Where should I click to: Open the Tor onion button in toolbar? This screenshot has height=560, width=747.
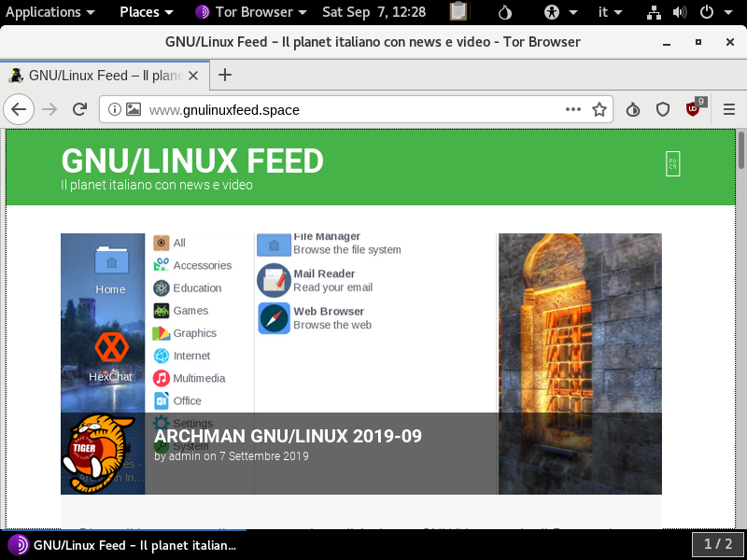633,110
